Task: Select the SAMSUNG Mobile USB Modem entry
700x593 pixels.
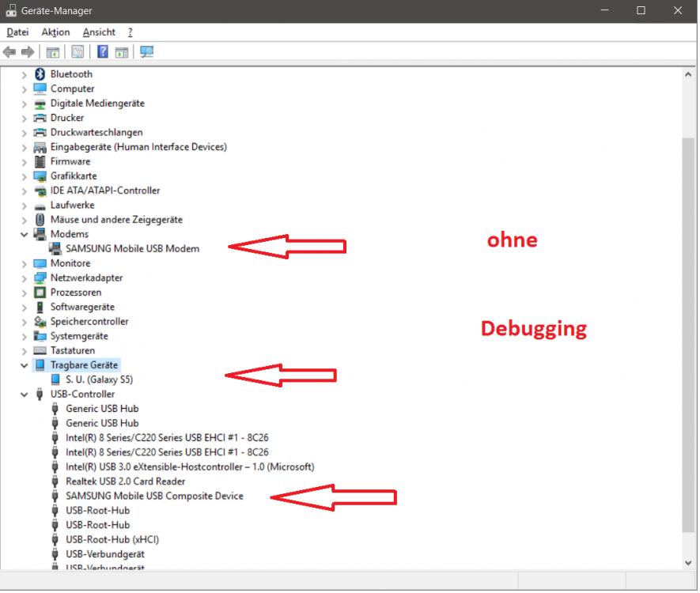Action: coord(131,248)
